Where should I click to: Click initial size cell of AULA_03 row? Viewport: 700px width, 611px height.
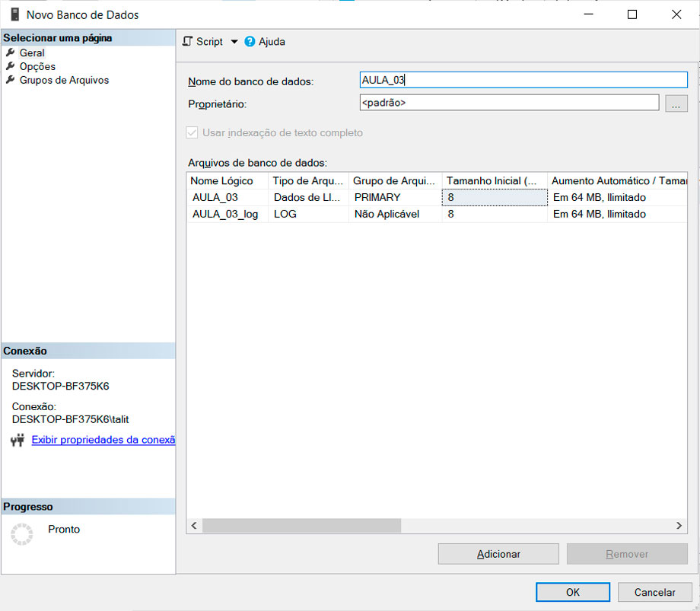pyautogui.click(x=495, y=197)
